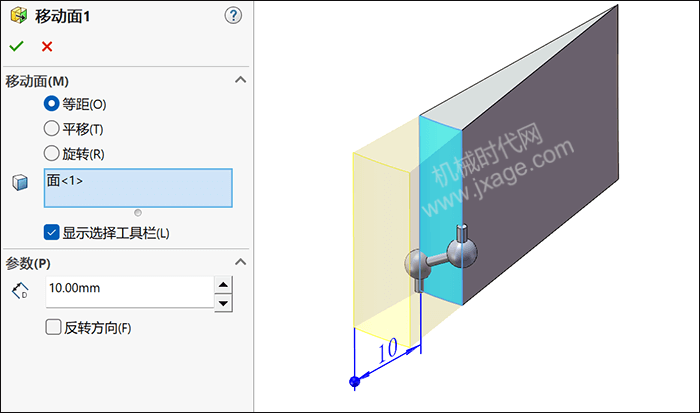Click the 移动面1 feature icon

coord(19,16)
